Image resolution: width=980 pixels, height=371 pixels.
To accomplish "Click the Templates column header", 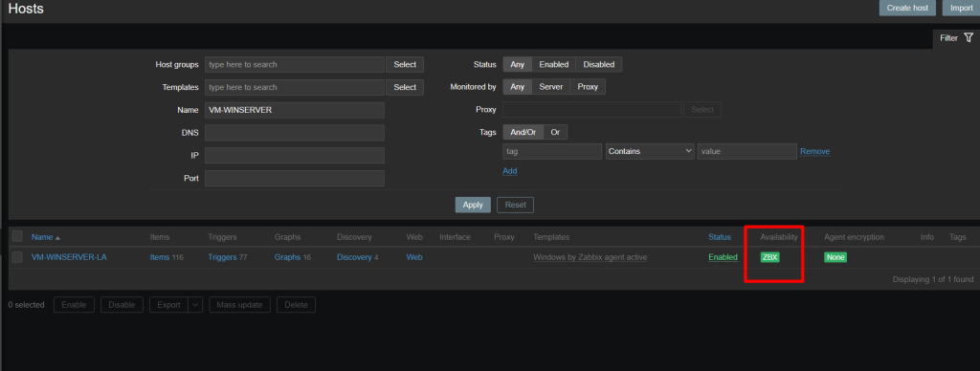I will tap(551, 237).
